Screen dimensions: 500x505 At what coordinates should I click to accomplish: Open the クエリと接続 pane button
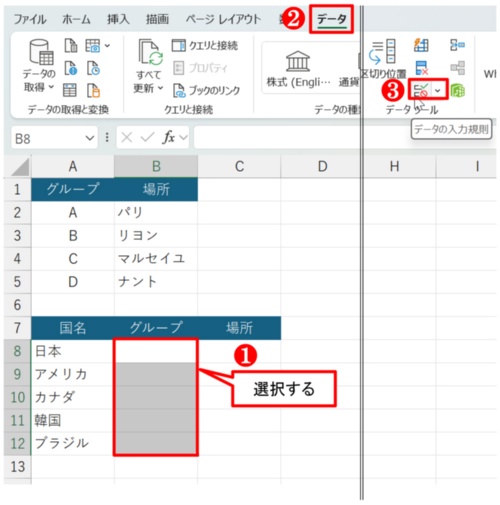click(205, 45)
